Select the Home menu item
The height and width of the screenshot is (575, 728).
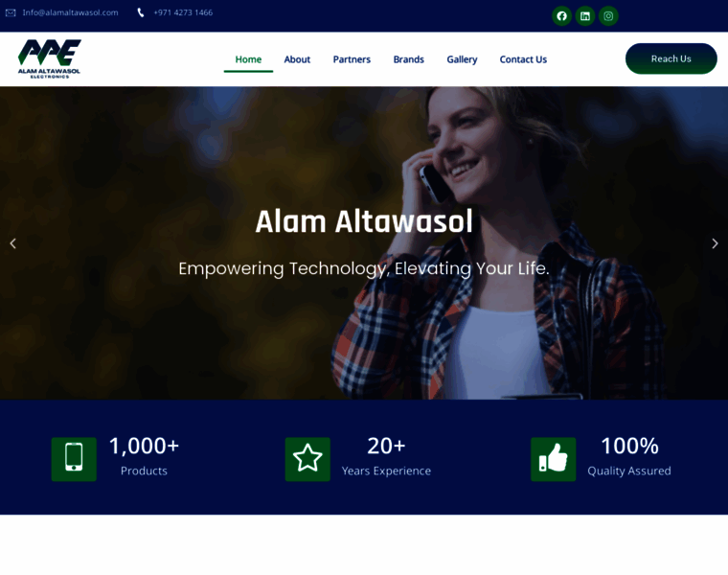click(248, 59)
